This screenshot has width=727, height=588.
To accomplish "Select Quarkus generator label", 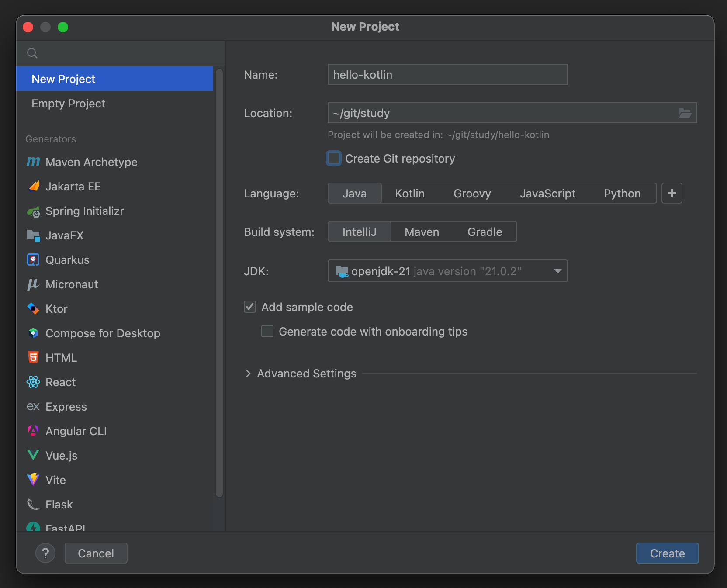I will click(67, 260).
